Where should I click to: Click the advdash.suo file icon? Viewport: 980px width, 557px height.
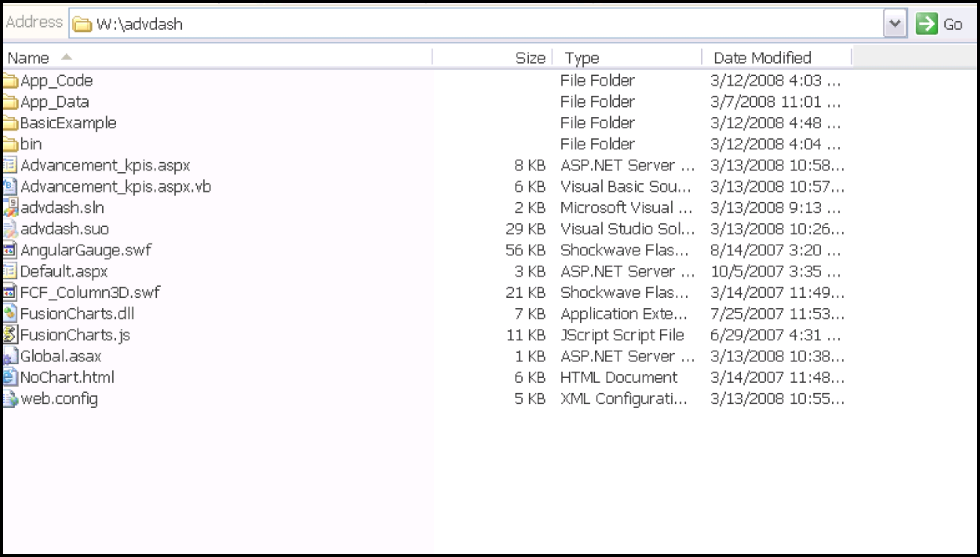point(10,229)
